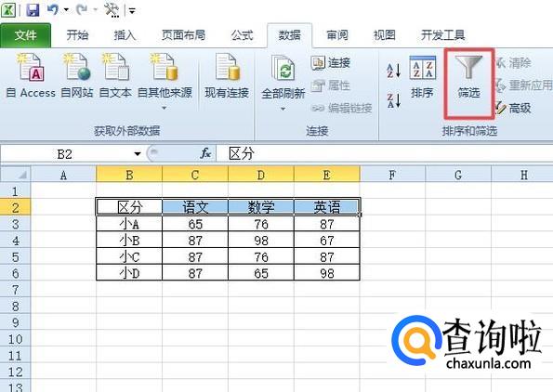This screenshot has width=553, height=392.
Task: Click the Filter (筛选) funnel icon
Action: pyautogui.click(x=468, y=67)
